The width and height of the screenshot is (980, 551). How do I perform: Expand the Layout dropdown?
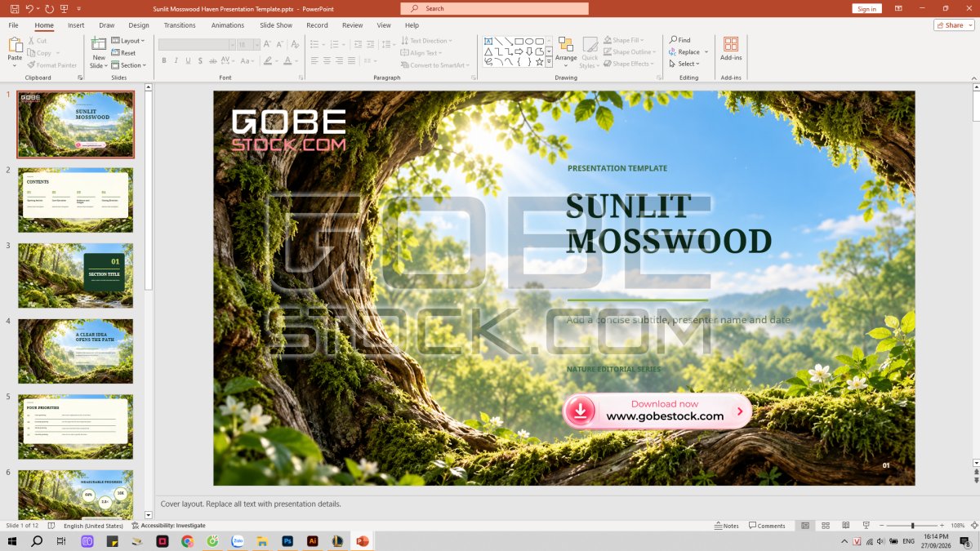[x=128, y=41]
